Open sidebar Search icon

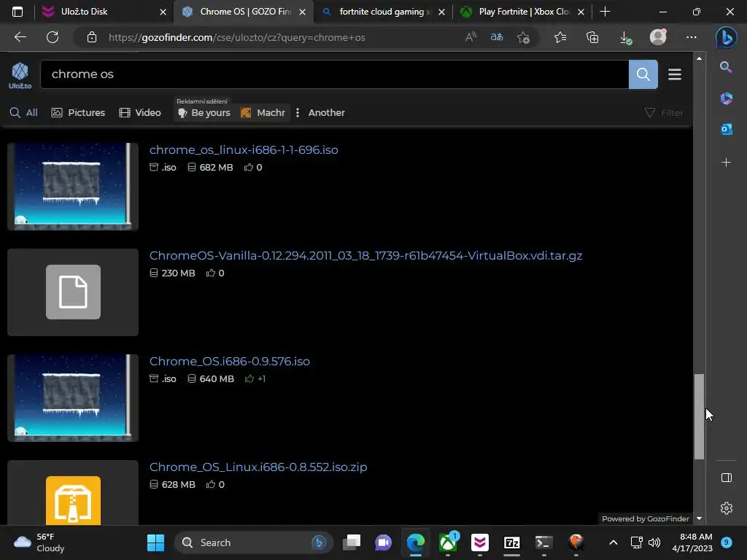726,67
